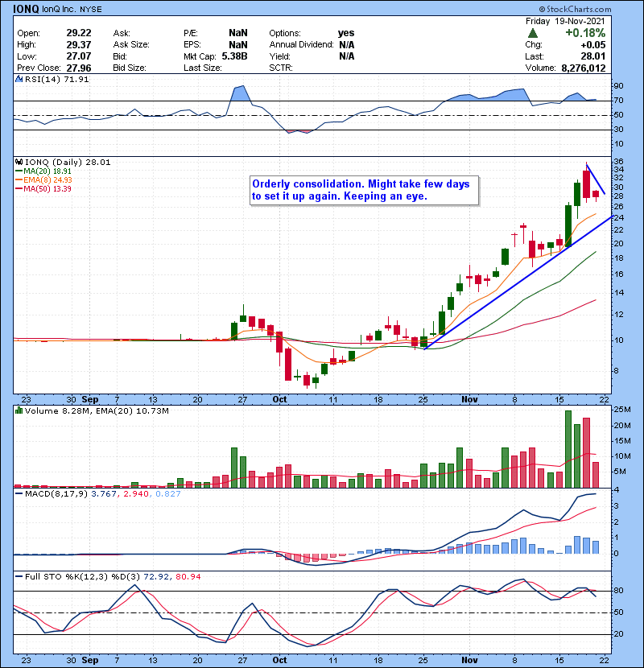Viewport: 644px width, 668px height.
Task: Select the orange EMA(8) legend line marker
Action: 19,180
